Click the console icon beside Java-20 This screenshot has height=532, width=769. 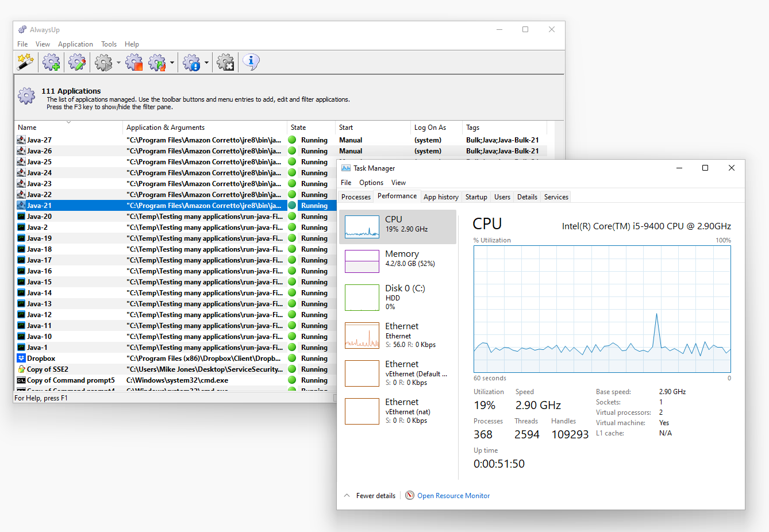[x=21, y=217]
